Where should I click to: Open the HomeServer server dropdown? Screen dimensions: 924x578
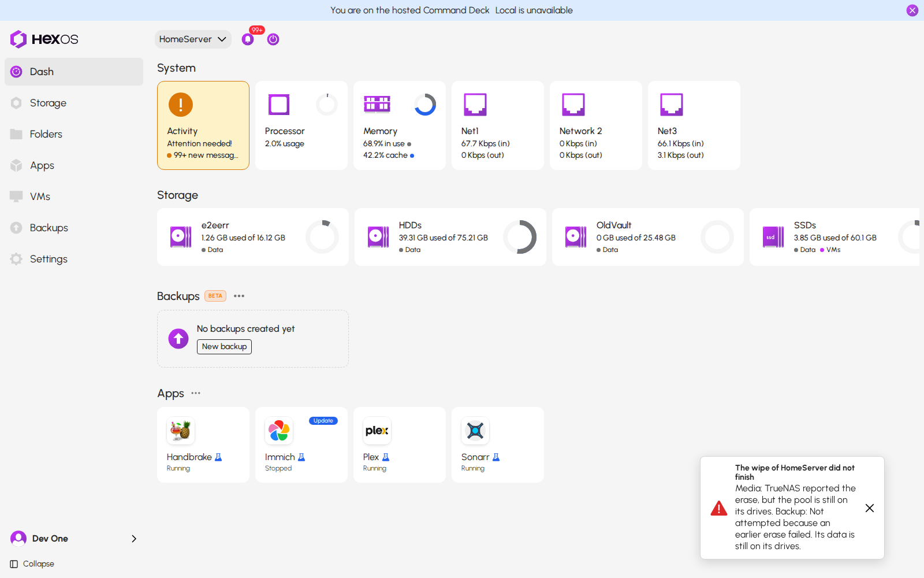pos(193,39)
